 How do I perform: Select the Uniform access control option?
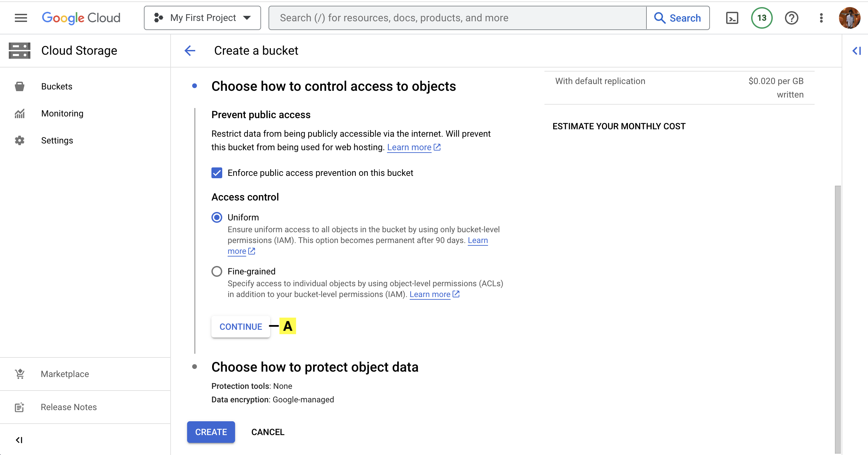(x=217, y=217)
